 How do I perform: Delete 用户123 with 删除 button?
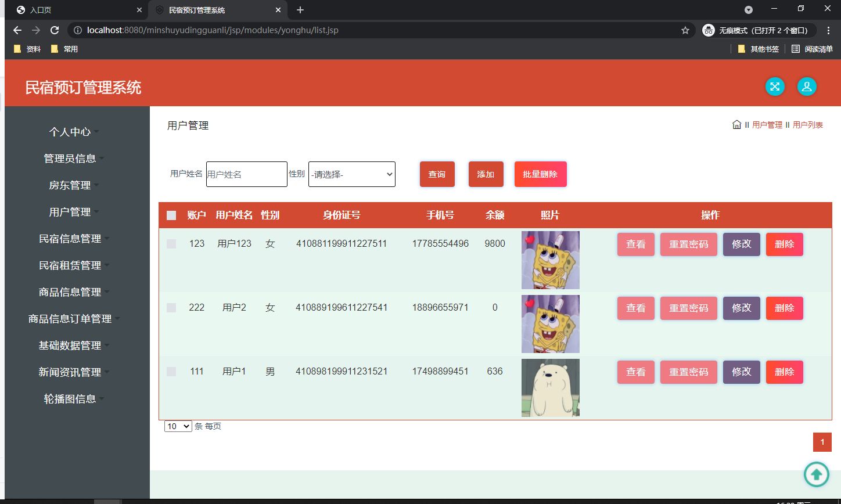785,244
